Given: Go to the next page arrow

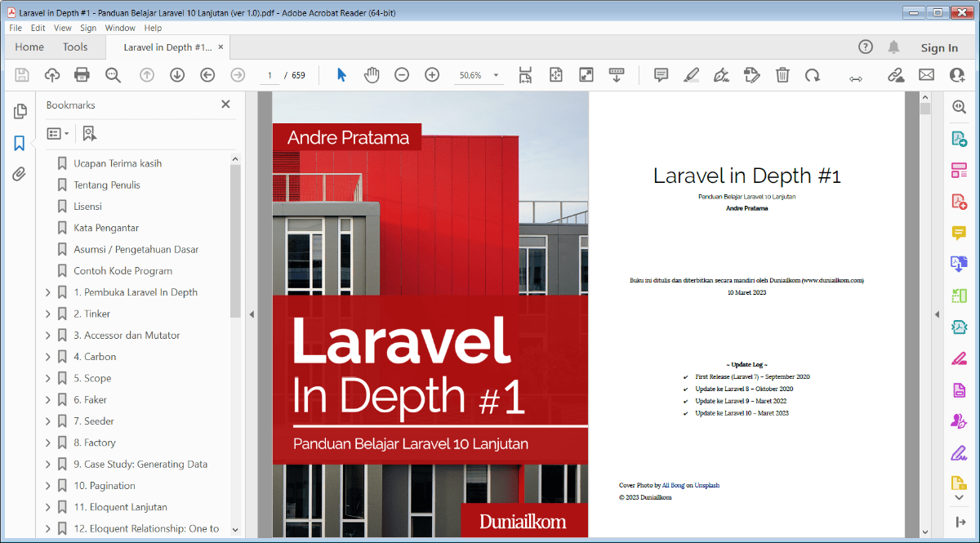Looking at the screenshot, I should (177, 75).
